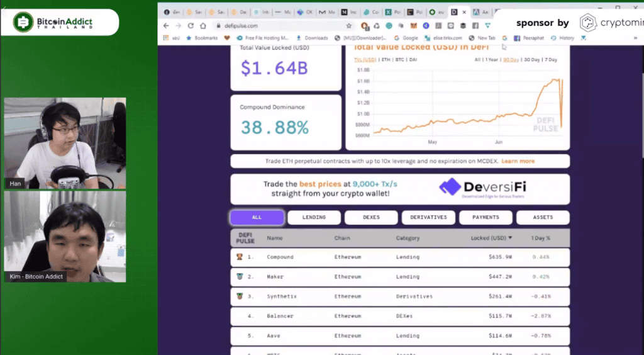Viewport: 644px width, 355px height.
Task: Open the Downloads bookmark
Action: click(312, 38)
